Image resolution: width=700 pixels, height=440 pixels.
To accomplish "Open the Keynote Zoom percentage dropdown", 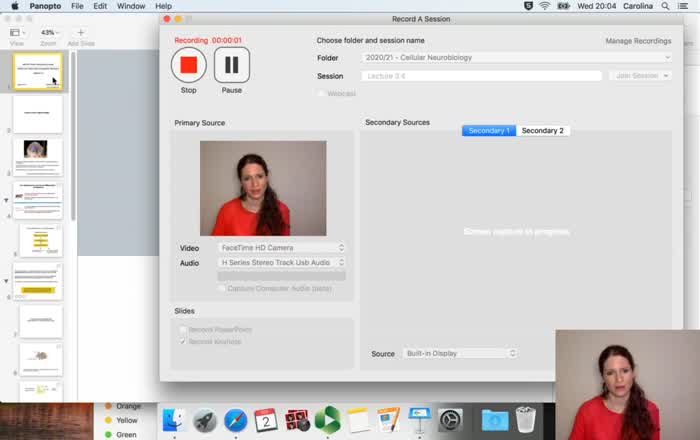I will [x=49, y=33].
